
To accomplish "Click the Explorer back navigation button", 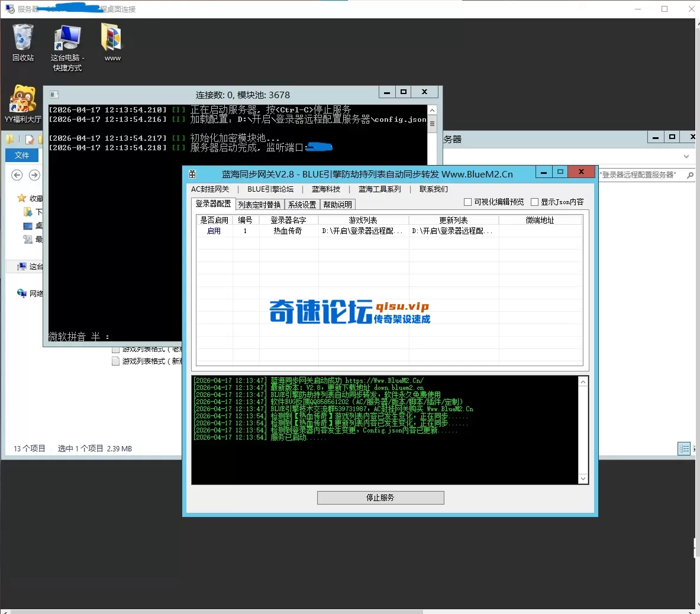I will tap(17, 175).
